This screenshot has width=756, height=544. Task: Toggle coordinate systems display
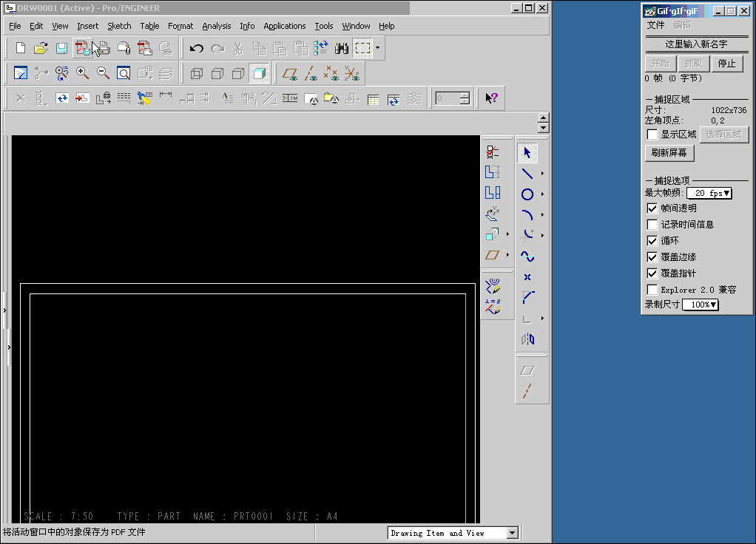(352, 73)
